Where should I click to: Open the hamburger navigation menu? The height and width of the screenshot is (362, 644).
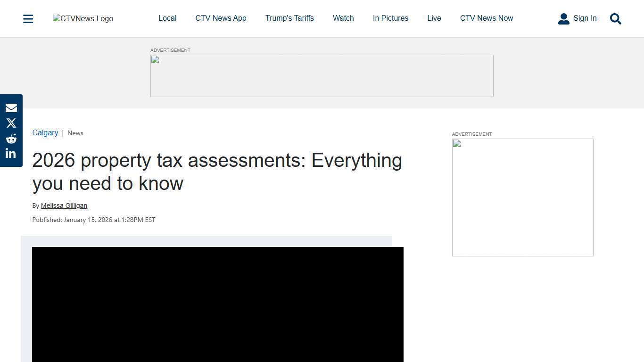pos(28,19)
